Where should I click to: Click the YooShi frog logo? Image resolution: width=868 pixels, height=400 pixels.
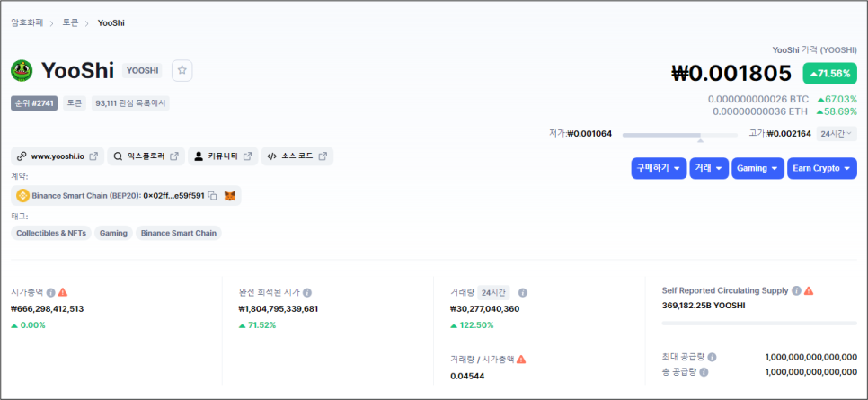coord(22,70)
